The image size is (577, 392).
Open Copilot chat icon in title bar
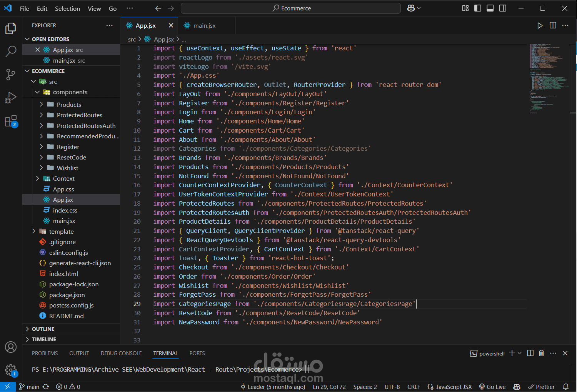coord(411,8)
